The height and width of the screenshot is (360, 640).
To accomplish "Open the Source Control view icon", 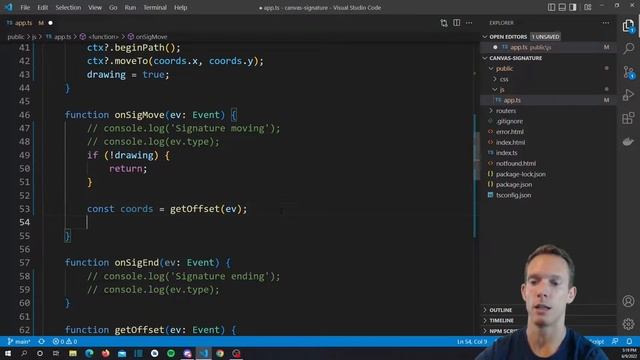I will pyautogui.click(x=628, y=72).
